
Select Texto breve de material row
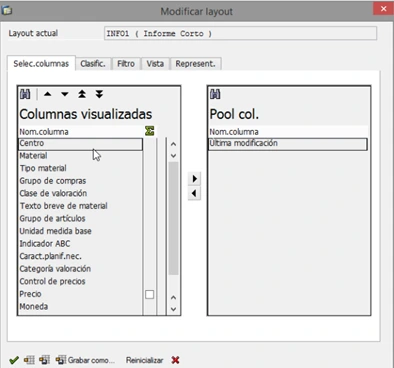80,206
